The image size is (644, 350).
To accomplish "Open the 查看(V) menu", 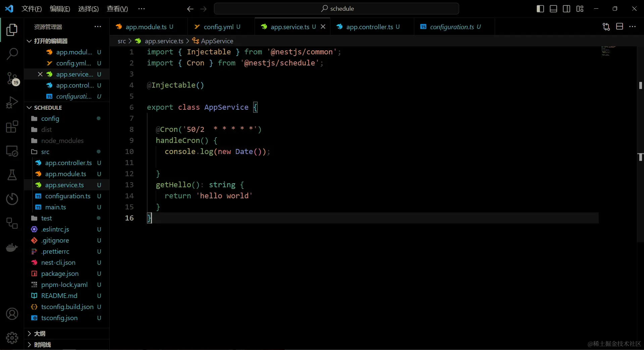I will [x=117, y=9].
